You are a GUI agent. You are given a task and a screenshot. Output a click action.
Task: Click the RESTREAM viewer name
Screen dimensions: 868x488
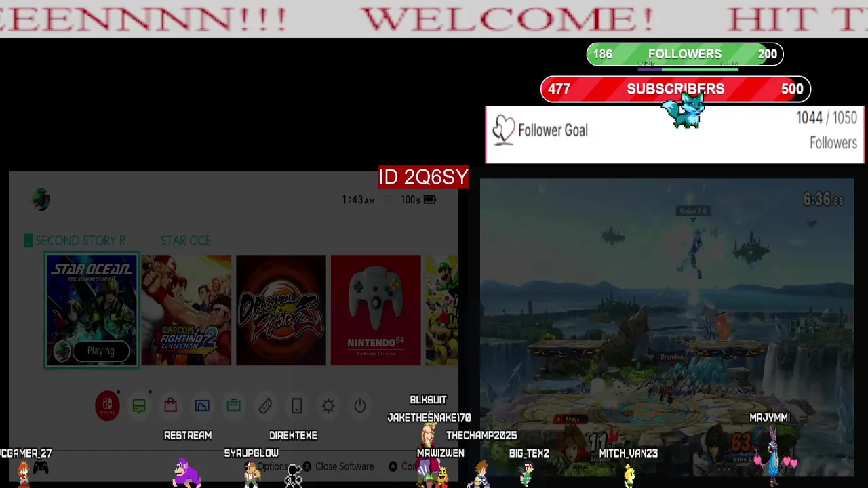pos(188,435)
